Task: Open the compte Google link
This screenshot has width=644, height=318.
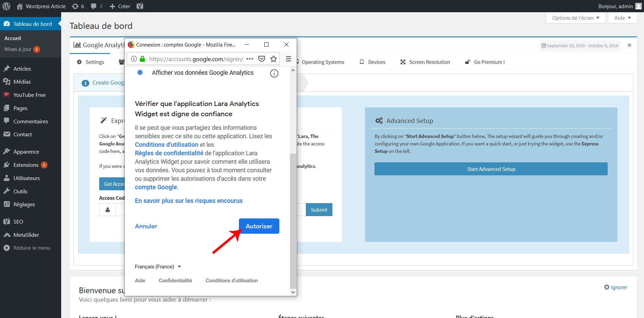Action: tap(156, 187)
